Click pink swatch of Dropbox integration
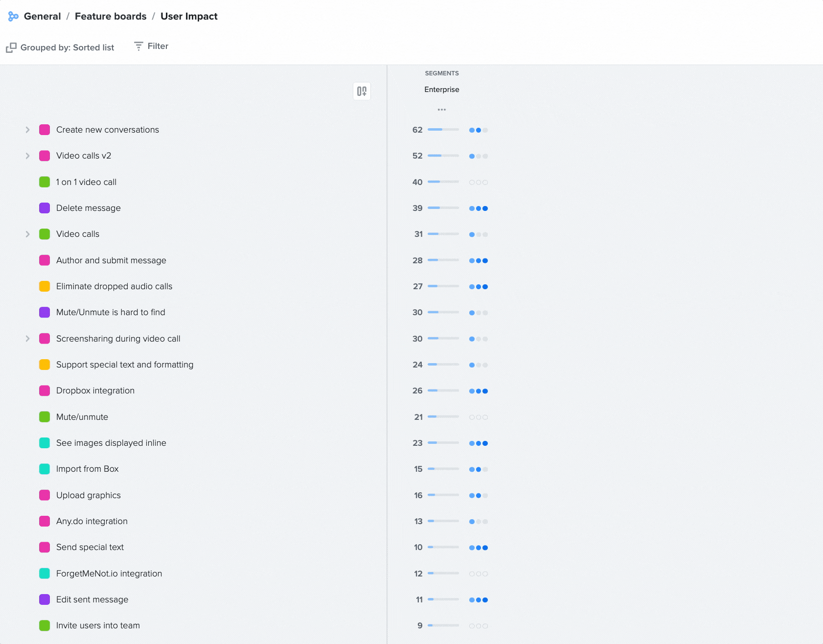 [x=45, y=391]
